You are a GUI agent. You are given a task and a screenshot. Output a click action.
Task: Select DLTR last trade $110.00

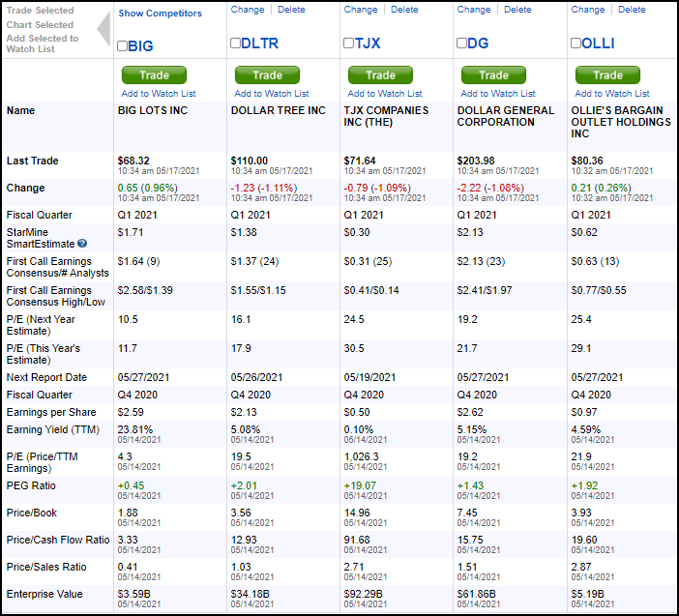[249, 161]
